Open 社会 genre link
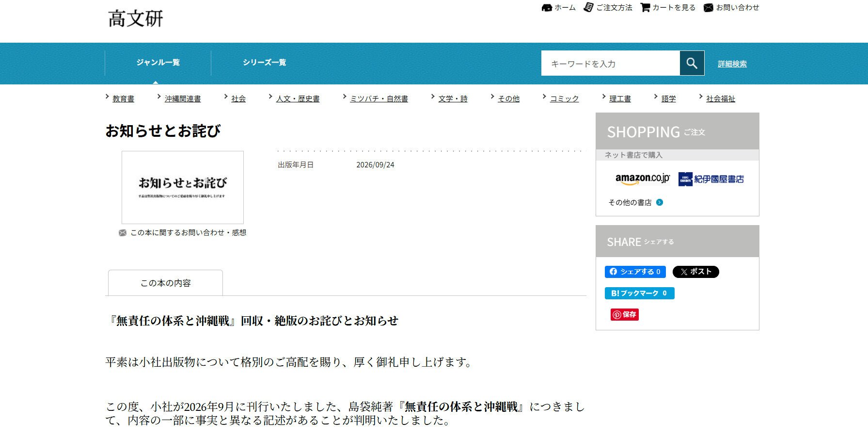Viewport: 868px width, 439px height. point(238,99)
